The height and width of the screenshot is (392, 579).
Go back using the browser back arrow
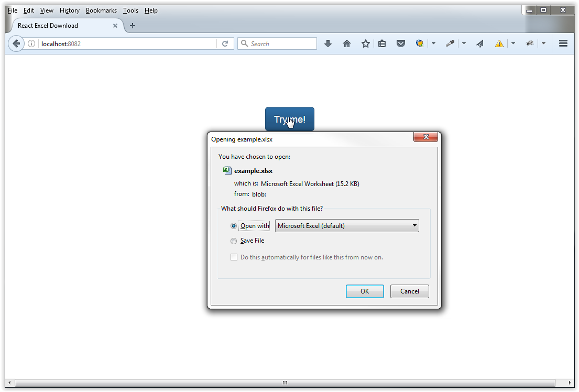pos(16,43)
